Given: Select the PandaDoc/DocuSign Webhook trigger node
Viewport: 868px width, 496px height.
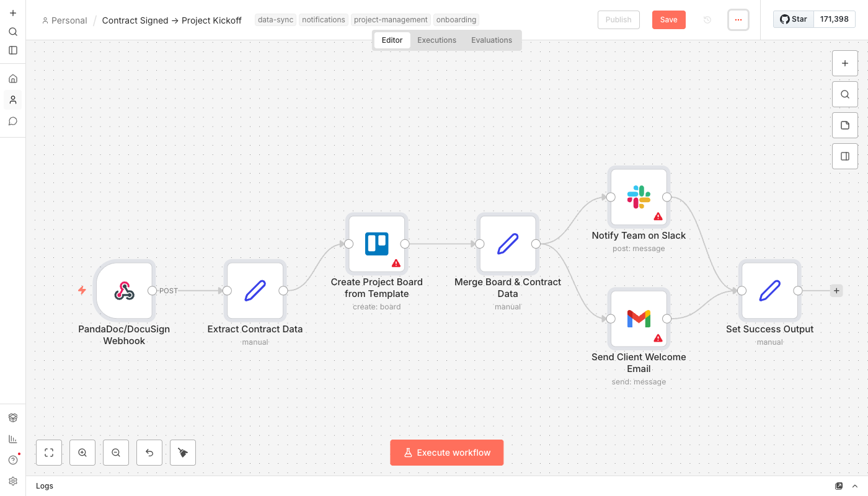Looking at the screenshot, I should [124, 290].
